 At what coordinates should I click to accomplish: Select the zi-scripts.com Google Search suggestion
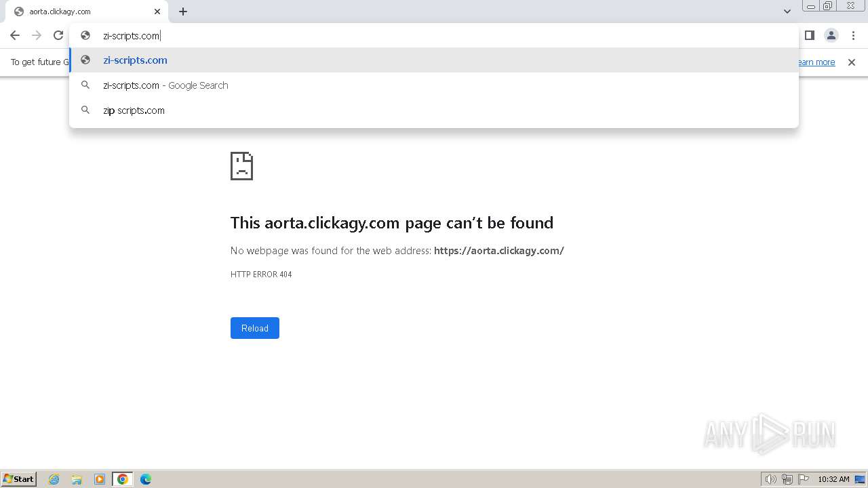pos(434,85)
